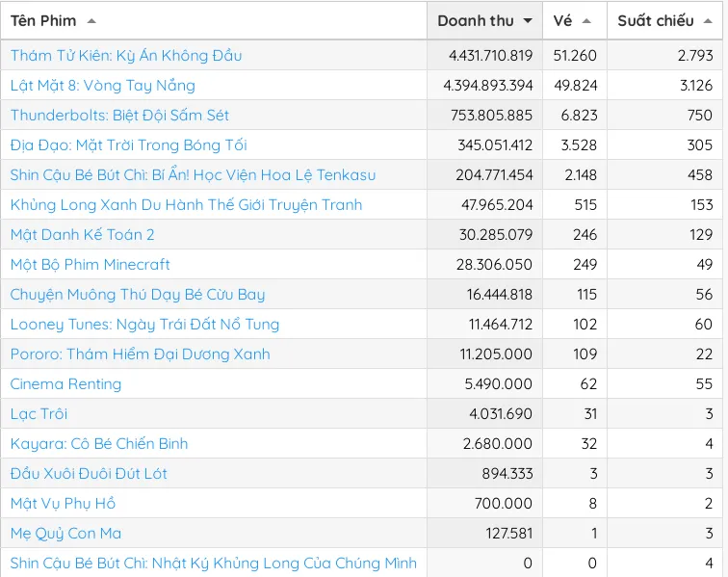
Task: Open Lật Mặt 8: Vòng Tay Nắng link
Action: (102, 86)
